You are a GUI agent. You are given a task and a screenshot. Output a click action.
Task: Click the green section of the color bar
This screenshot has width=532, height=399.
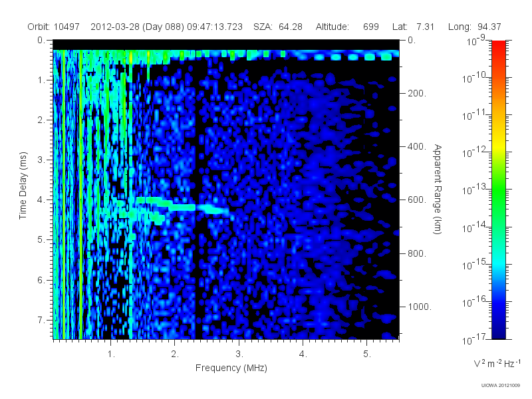point(498,197)
